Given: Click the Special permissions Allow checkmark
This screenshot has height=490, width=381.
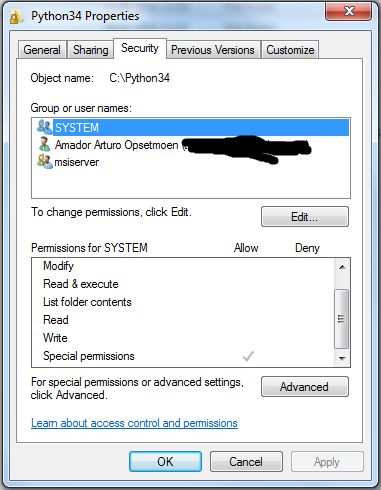Looking at the screenshot, I should pyautogui.click(x=248, y=356).
